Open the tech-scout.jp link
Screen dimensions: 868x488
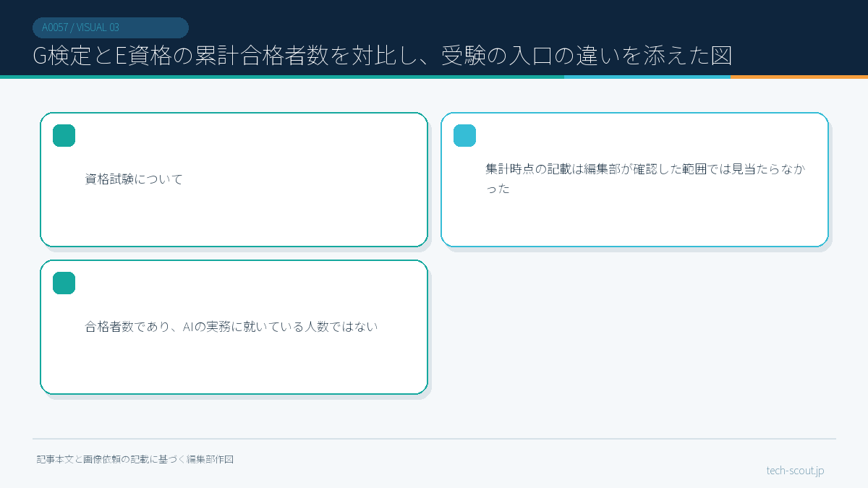(x=795, y=471)
